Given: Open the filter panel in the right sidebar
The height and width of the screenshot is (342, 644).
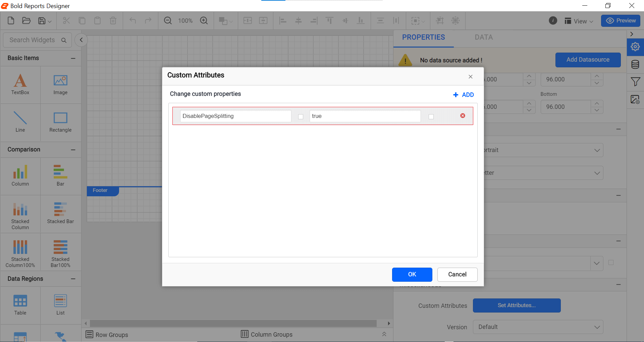Looking at the screenshot, I should 635,82.
